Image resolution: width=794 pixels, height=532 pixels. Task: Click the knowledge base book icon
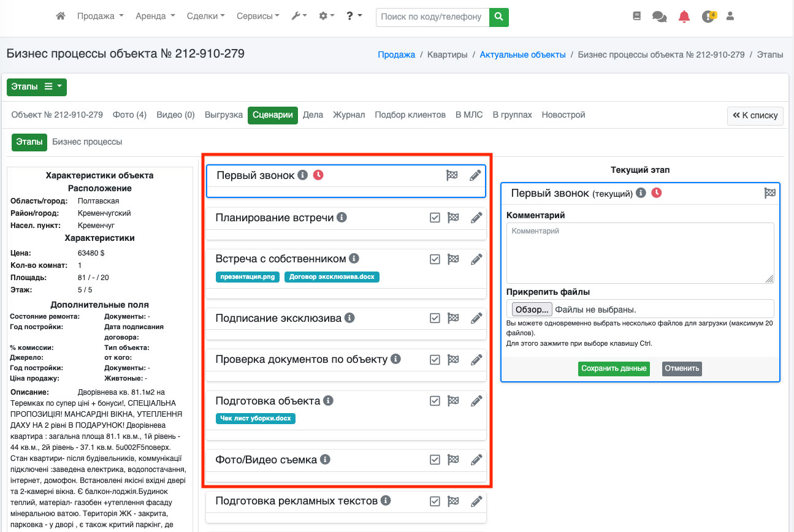[x=636, y=17]
